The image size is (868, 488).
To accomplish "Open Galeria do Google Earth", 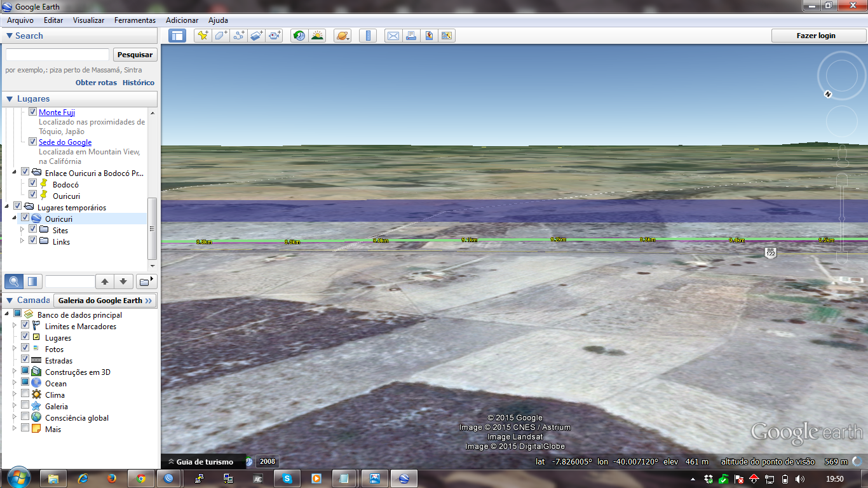I will (x=105, y=300).
